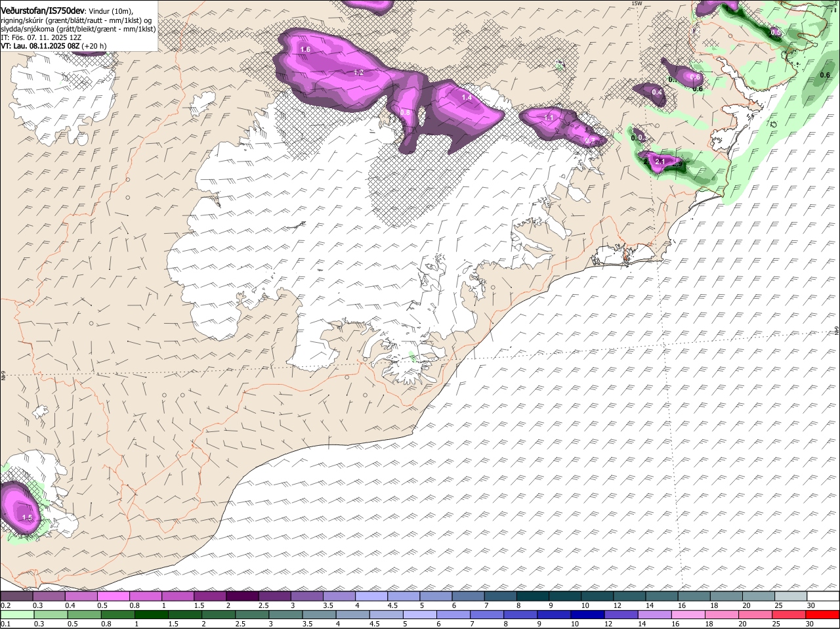Click the 1.4 precipitation value on the map
The height and width of the screenshot is (629, 840).
tap(467, 97)
